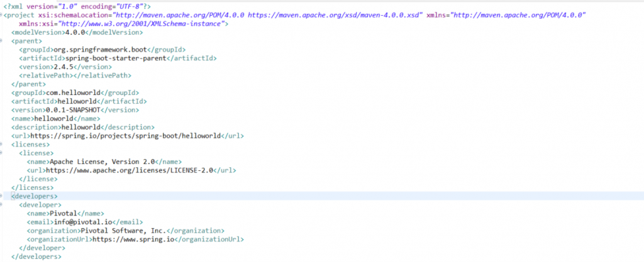
Task: Click the email info@pivotal.io line
Action: click(85, 222)
